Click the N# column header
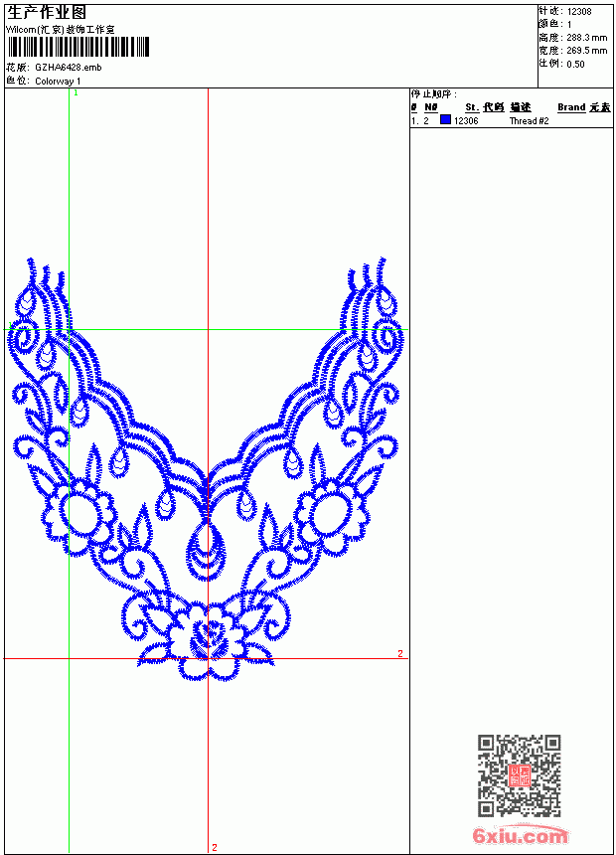Viewport: 616px width, 855px height. [431, 107]
